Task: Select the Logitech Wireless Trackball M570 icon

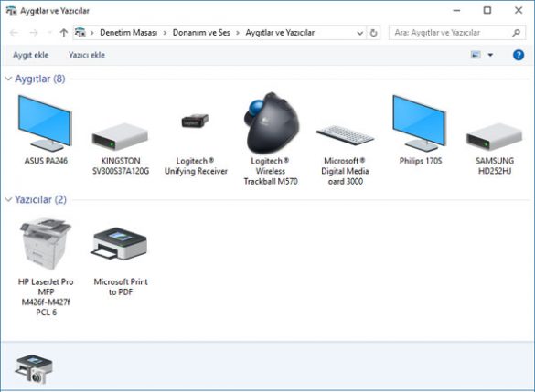Action: 271,123
